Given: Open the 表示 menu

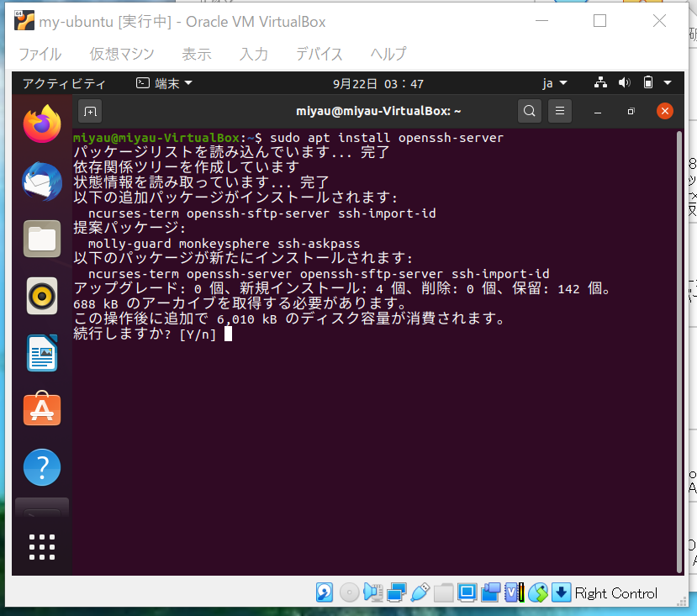Looking at the screenshot, I should [x=197, y=54].
